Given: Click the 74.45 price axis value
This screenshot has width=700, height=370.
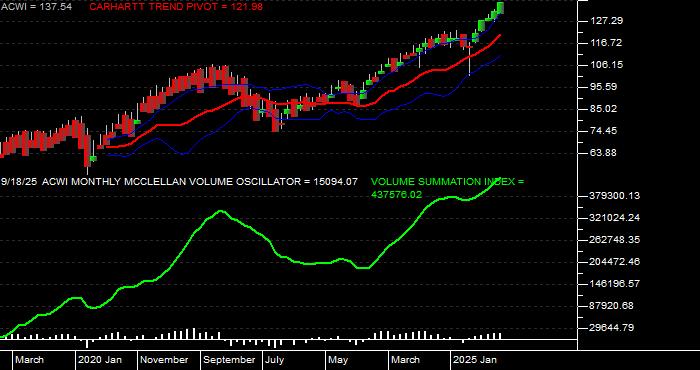Looking at the screenshot, I should [605, 131].
